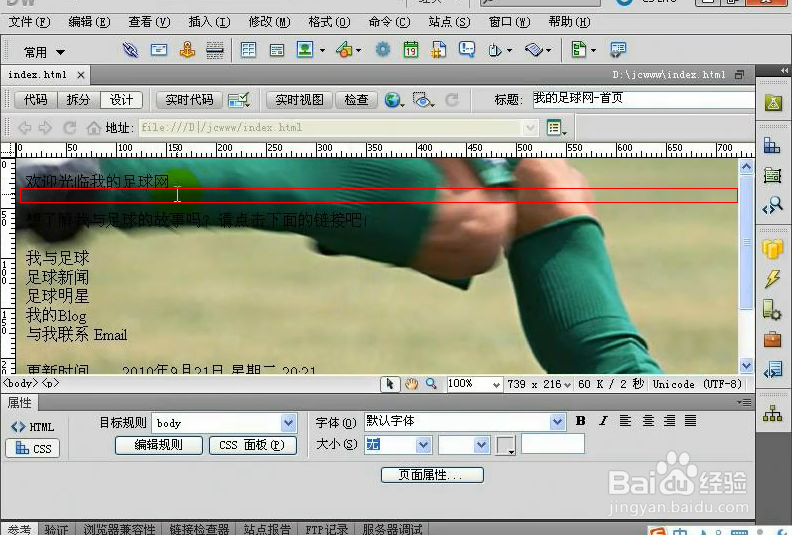
Task: Click the 我与足球 link text
Action: (58, 258)
